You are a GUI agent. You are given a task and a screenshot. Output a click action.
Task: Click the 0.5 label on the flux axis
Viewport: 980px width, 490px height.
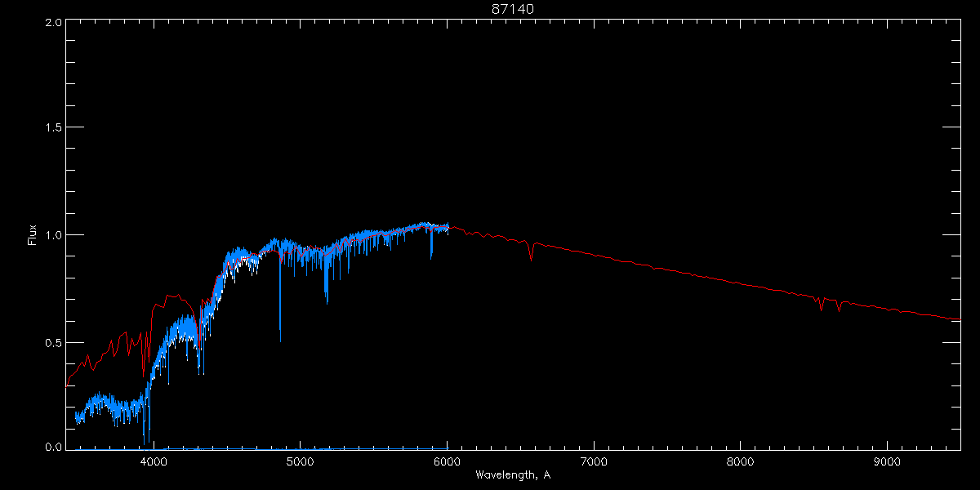(53, 342)
